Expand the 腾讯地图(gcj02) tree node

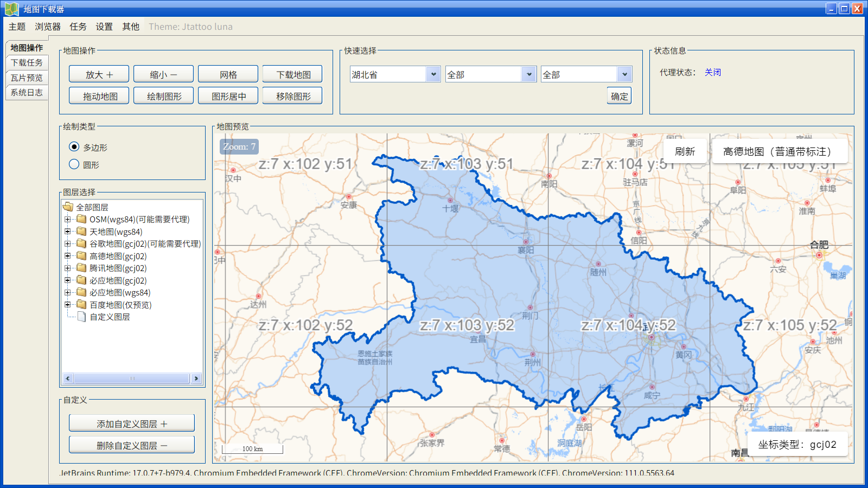(68, 268)
